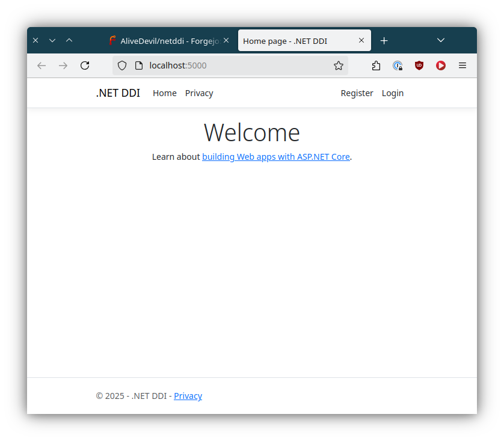Click the window up chevron button

[69, 40]
